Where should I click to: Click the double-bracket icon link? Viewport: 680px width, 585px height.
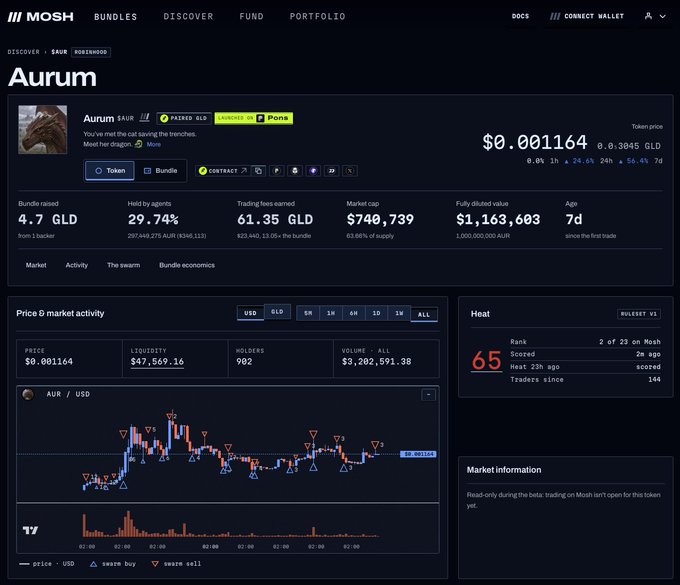click(331, 171)
